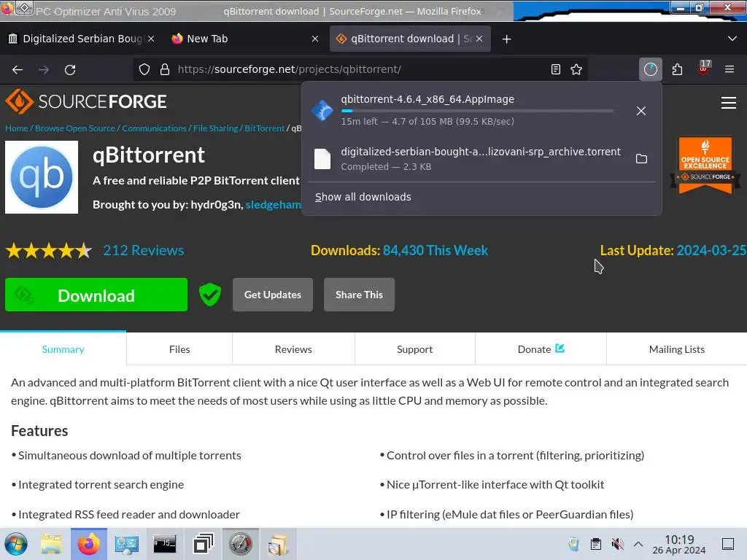Image resolution: width=747 pixels, height=560 pixels.
Task: Open the Firefox application menu
Action: point(729,69)
